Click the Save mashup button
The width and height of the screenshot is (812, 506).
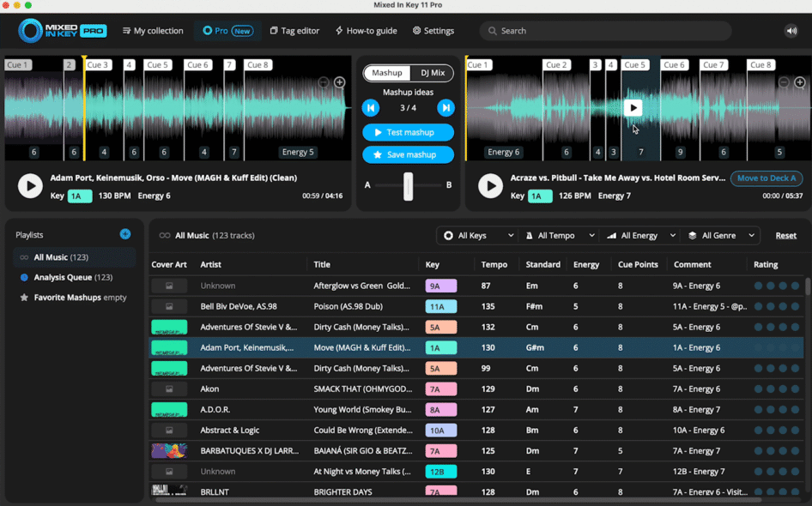(x=409, y=154)
